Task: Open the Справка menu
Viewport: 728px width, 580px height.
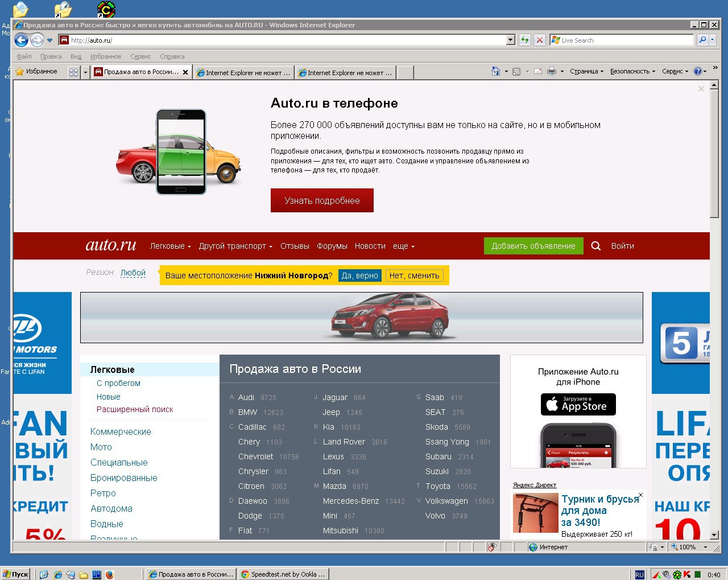Action: click(172, 56)
